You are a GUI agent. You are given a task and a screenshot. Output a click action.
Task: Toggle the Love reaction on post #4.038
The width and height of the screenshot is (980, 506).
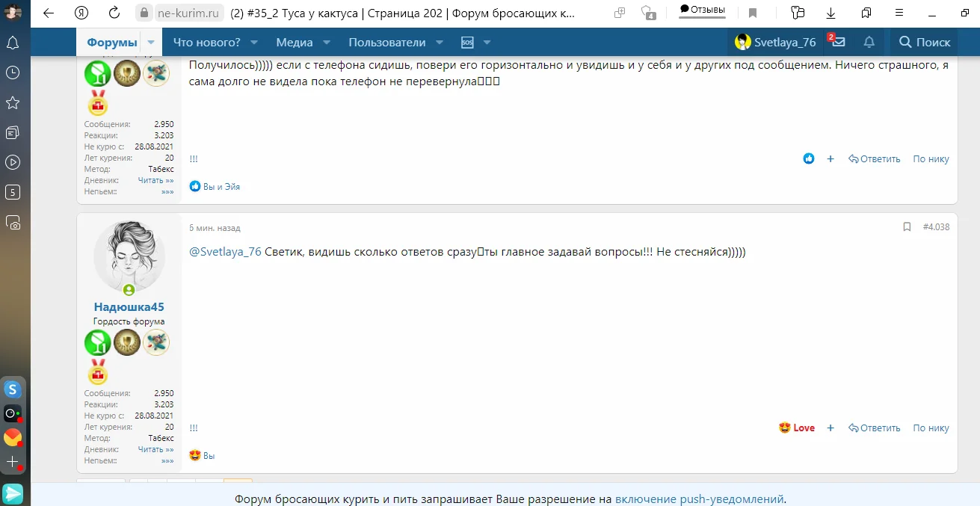pos(797,428)
